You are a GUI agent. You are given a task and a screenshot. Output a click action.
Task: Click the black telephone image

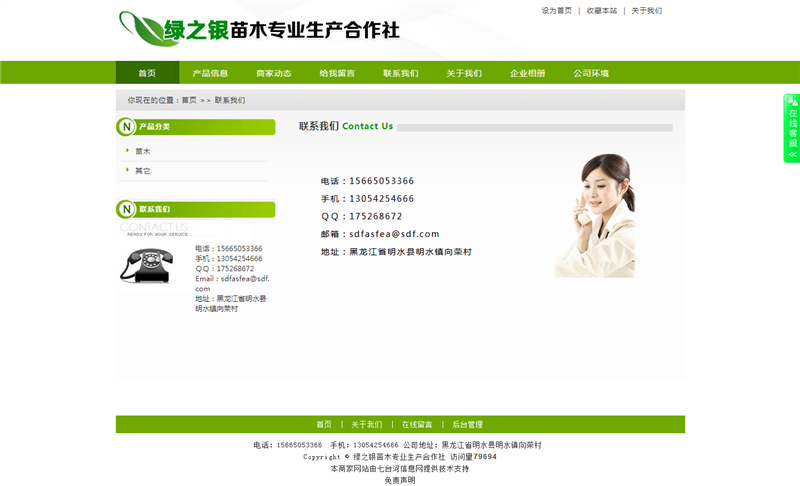point(146,266)
